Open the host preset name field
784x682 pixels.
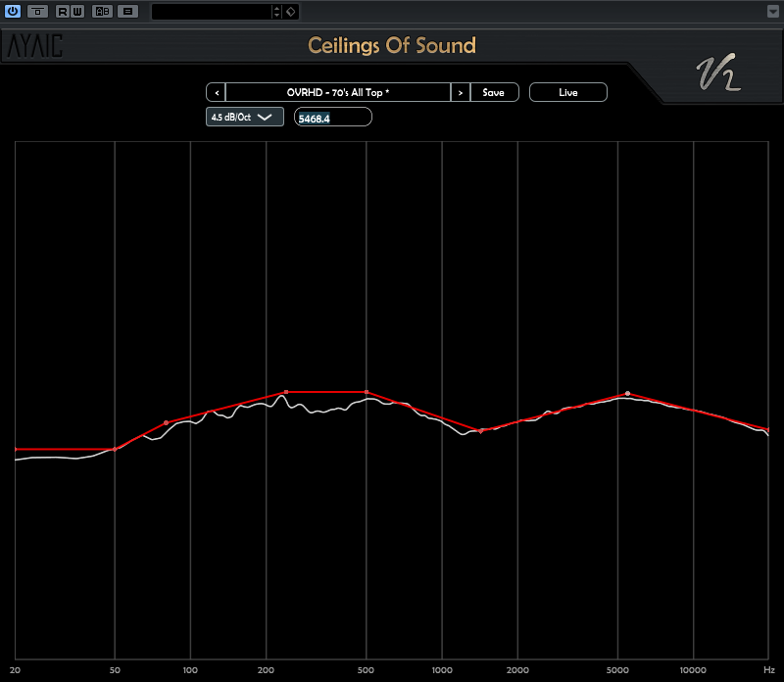(211, 12)
